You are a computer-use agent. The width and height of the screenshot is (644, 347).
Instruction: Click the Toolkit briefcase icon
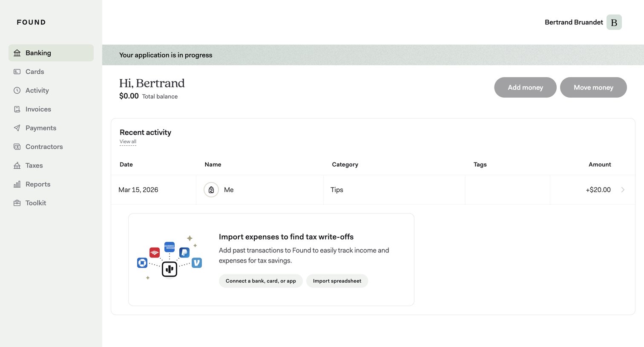(x=17, y=203)
